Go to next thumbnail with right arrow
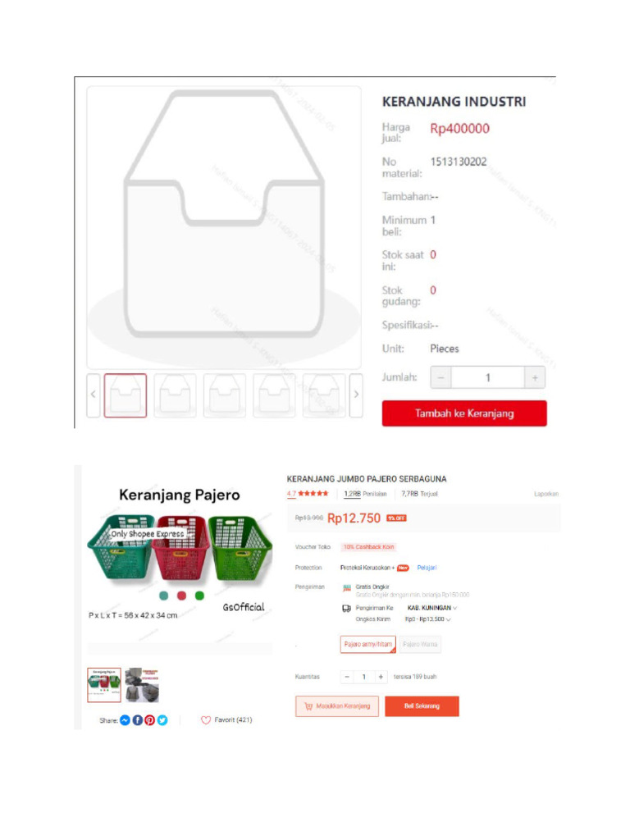 click(x=356, y=395)
